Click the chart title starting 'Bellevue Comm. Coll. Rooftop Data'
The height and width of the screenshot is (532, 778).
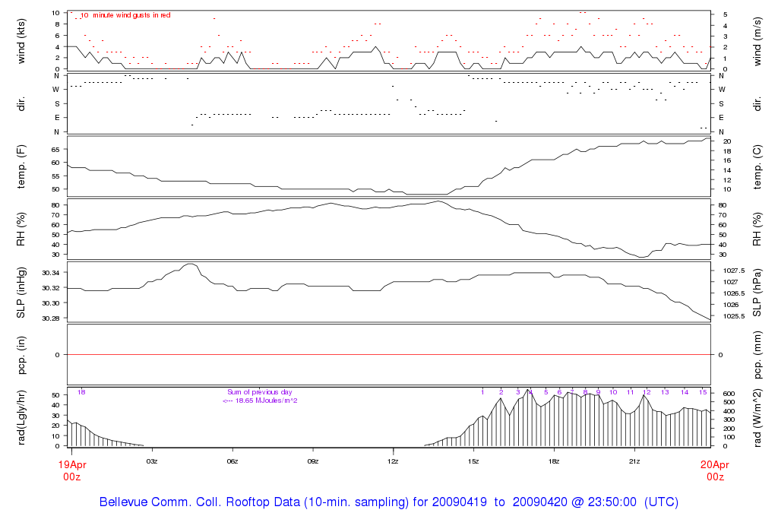click(x=388, y=502)
